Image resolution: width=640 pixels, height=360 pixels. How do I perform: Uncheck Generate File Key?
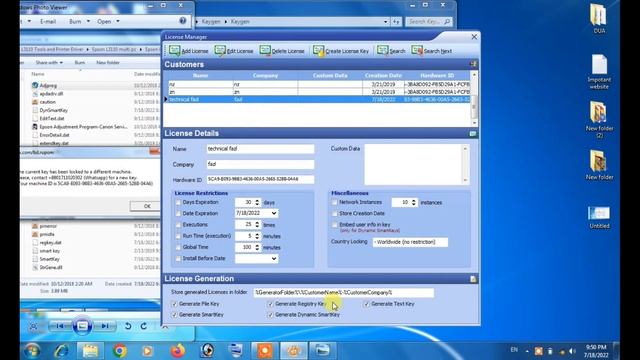point(175,304)
